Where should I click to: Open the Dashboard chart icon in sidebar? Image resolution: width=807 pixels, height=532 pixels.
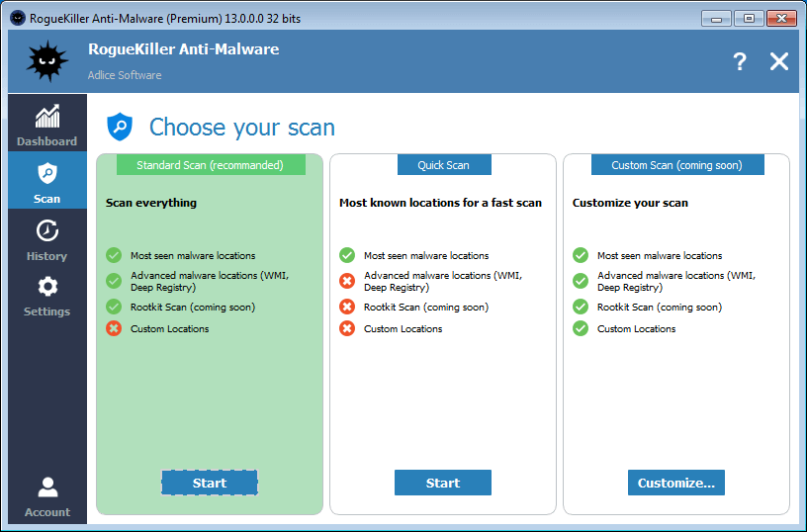[46, 117]
